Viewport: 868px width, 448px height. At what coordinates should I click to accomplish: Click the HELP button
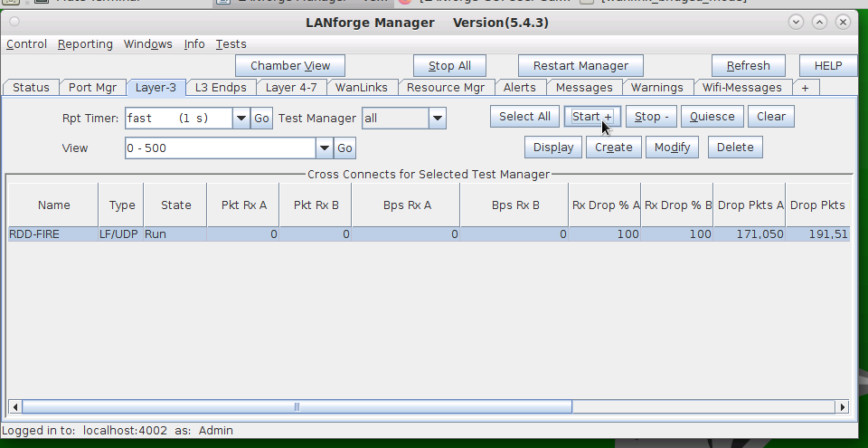coord(828,65)
